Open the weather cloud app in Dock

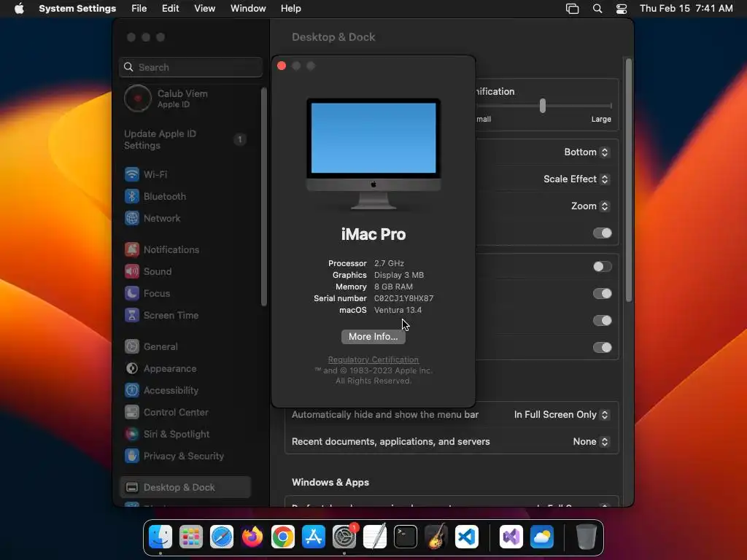click(x=542, y=537)
